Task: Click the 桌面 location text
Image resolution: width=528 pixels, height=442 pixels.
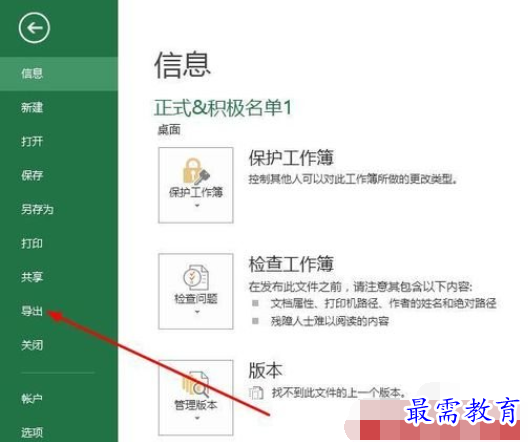Action: tap(169, 129)
